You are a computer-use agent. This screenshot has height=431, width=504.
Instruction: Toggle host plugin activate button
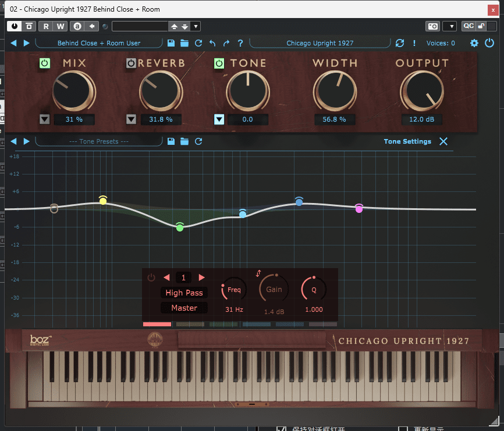(15, 26)
